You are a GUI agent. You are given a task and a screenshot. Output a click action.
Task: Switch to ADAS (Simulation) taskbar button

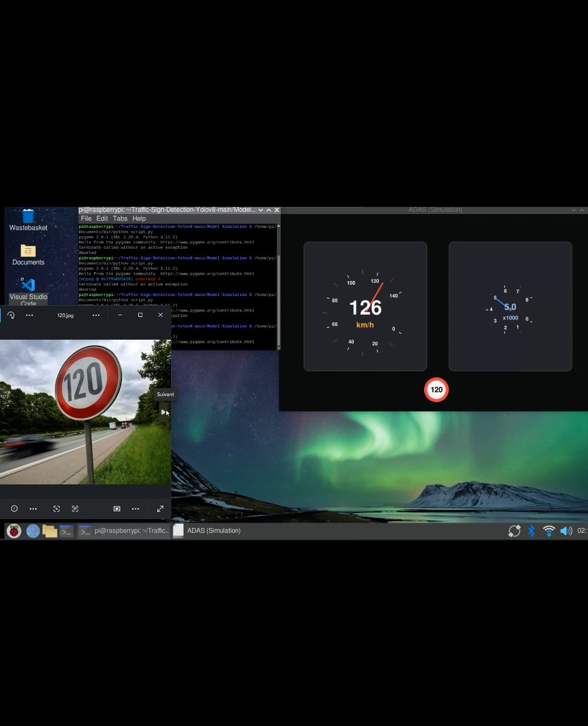(208, 531)
